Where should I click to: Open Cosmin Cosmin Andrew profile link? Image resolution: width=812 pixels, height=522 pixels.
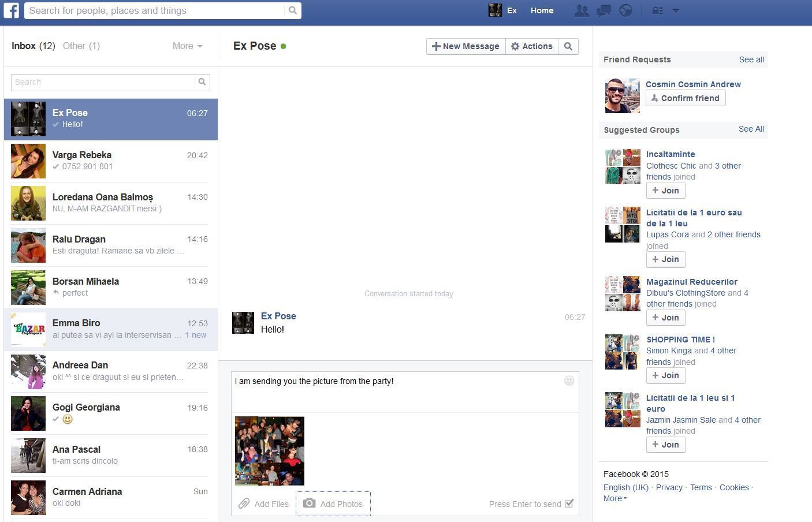click(693, 84)
